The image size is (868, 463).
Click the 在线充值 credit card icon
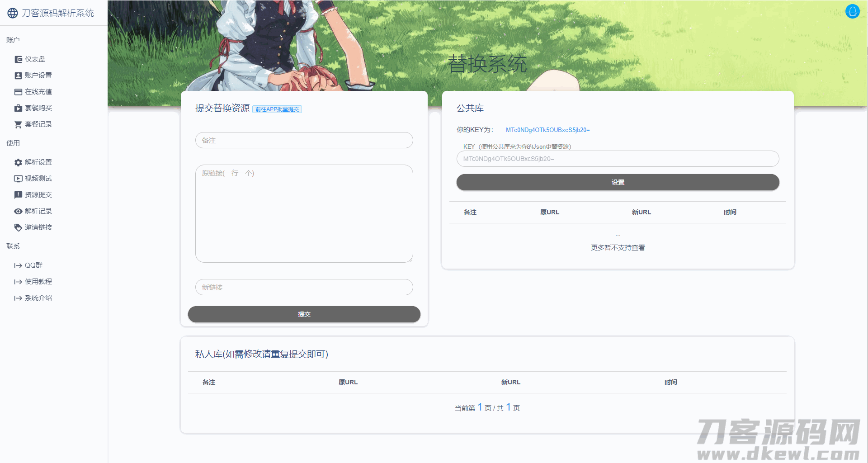pyautogui.click(x=18, y=92)
